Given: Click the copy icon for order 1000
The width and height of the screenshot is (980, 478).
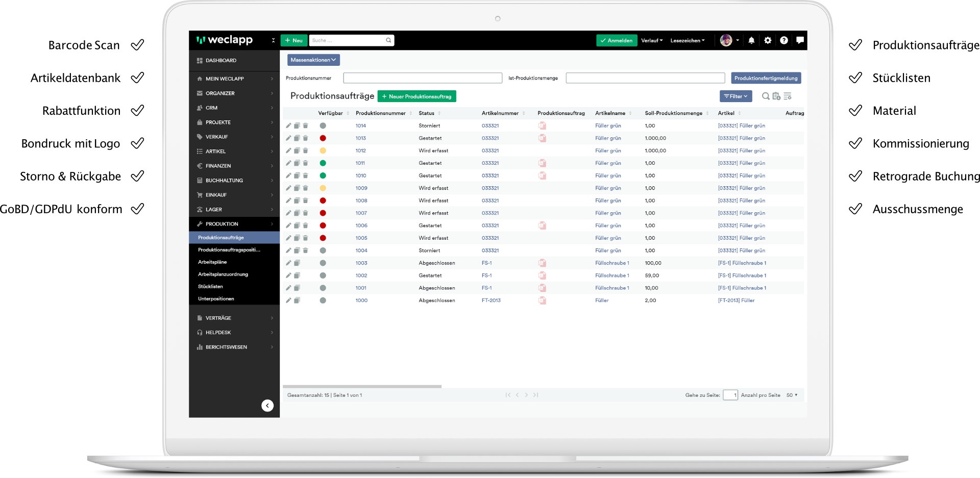Looking at the screenshot, I should click(x=297, y=300).
